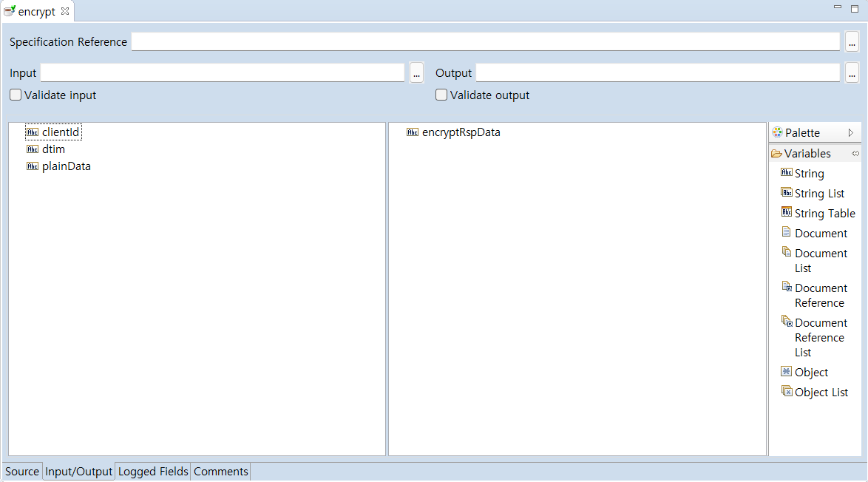Open the Comments tab
This screenshot has height=482, width=868.
click(x=220, y=472)
